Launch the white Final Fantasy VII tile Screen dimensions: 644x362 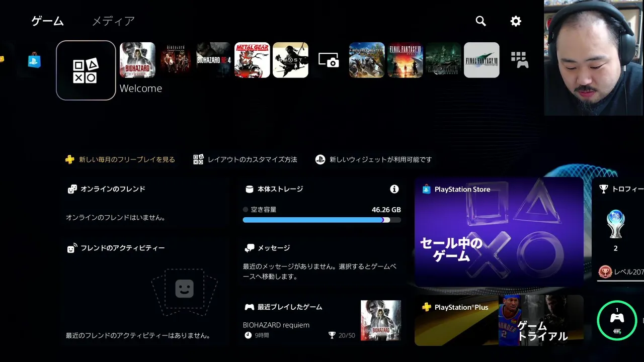pyautogui.click(x=481, y=60)
